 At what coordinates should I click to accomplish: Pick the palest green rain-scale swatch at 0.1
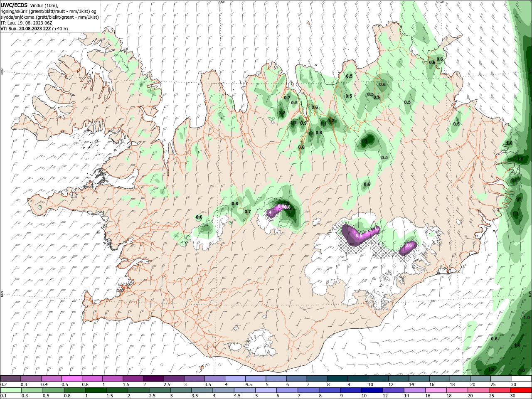[x=11, y=390]
